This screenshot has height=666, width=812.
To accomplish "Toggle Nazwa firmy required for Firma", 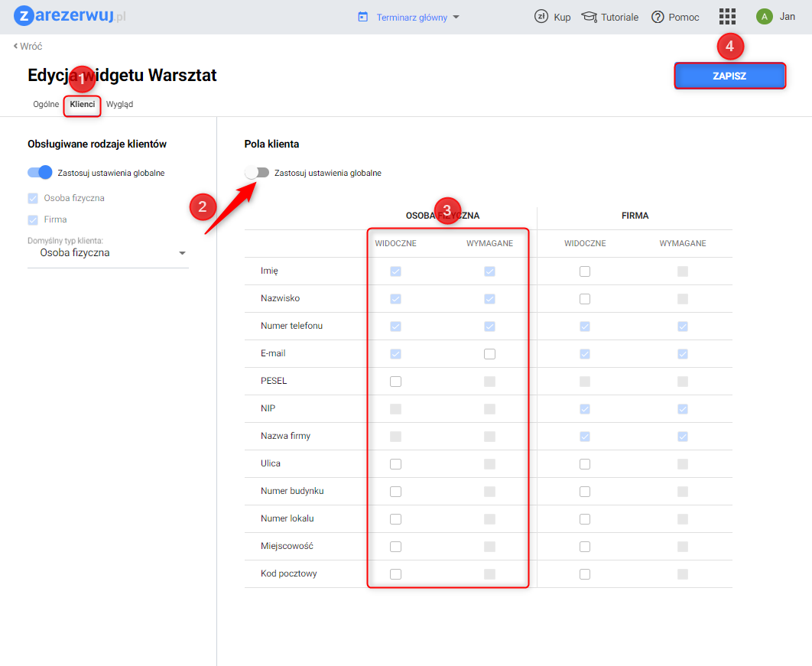I will [x=683, y=437].
